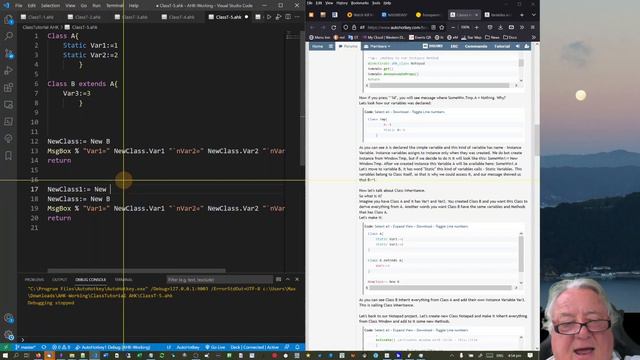Switch to the Problems panel tab

pyautogui.click(x=34, y=280)
